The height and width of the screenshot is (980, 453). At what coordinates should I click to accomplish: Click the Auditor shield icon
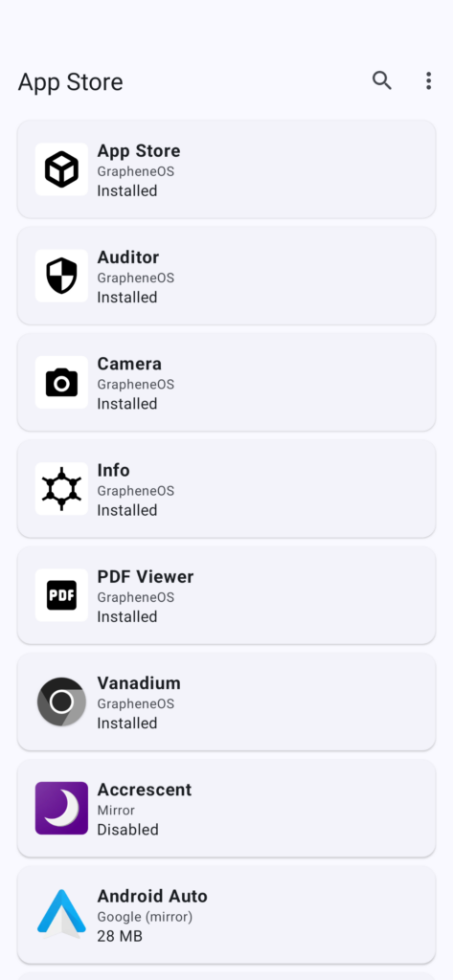coord(61,276)
